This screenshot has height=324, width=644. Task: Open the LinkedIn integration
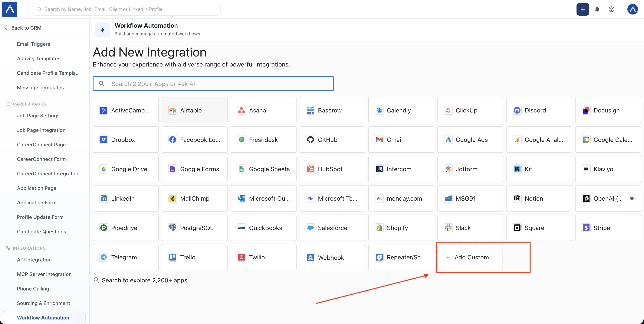(126, 198)
